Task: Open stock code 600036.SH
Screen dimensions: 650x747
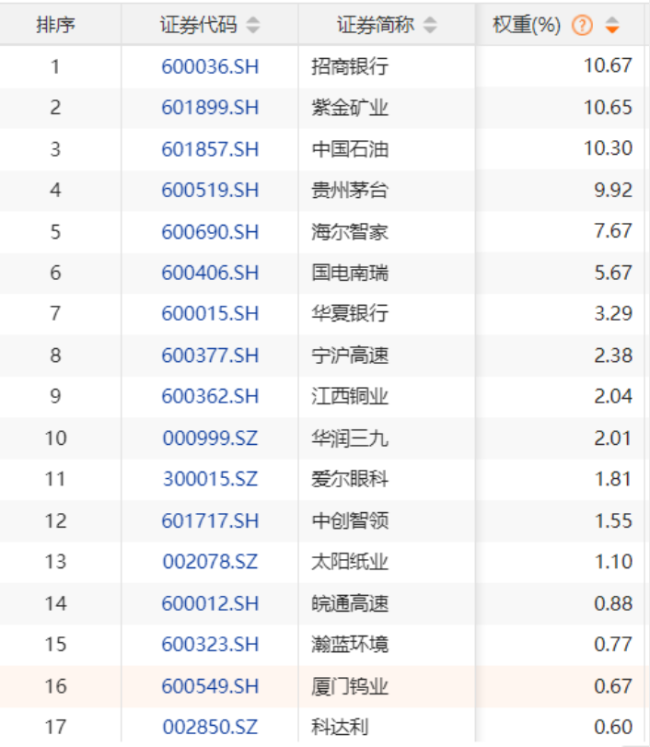Action: pos(210,66)
